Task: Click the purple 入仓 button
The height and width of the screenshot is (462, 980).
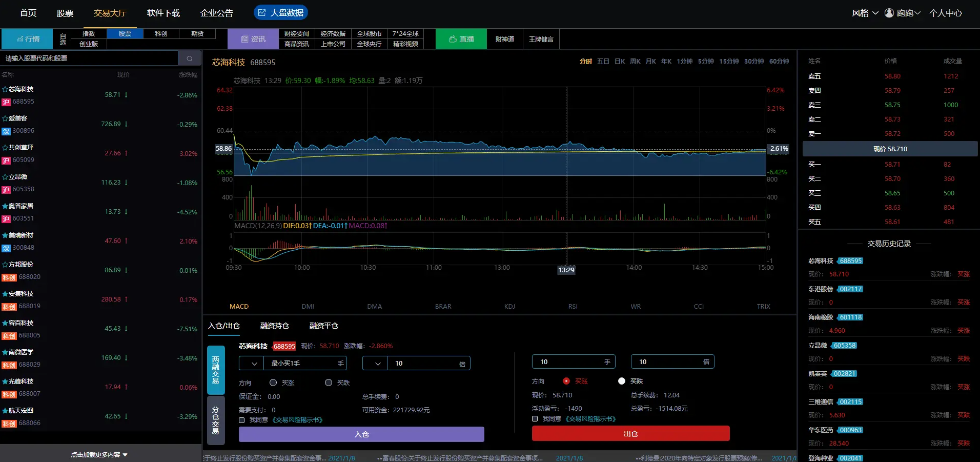Action: (x=361, y=434)
